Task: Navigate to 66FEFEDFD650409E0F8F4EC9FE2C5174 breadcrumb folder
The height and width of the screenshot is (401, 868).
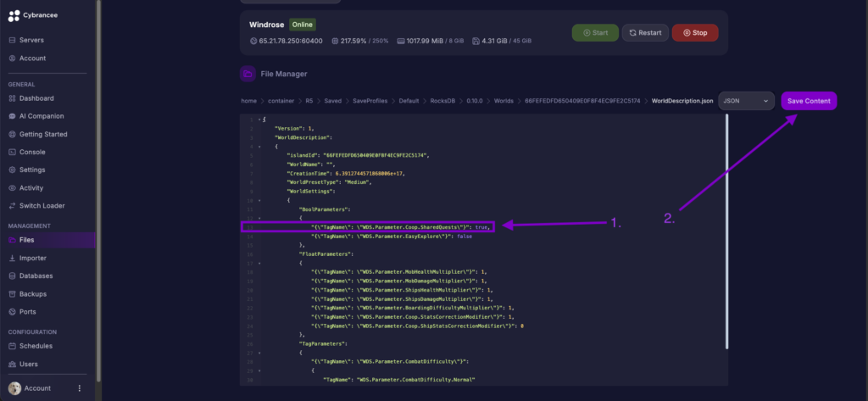Action: [582, 101]
